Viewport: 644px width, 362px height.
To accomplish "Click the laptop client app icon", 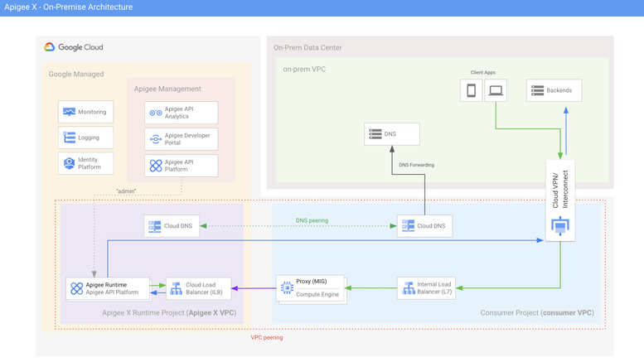I will point(496,90).
